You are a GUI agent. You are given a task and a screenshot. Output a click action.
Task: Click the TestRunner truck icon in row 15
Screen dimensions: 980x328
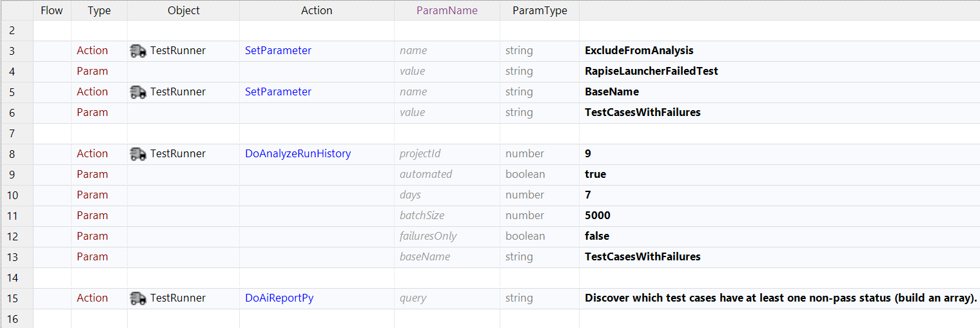coord(138,298)
